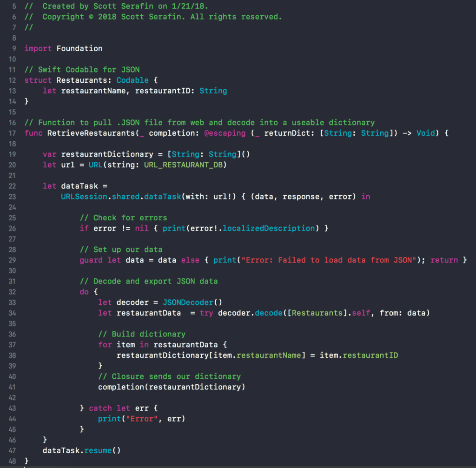This screenshot has width=476, height=468.
Task: Click the comment '// Build dictionary'
Action: (142, 334)
